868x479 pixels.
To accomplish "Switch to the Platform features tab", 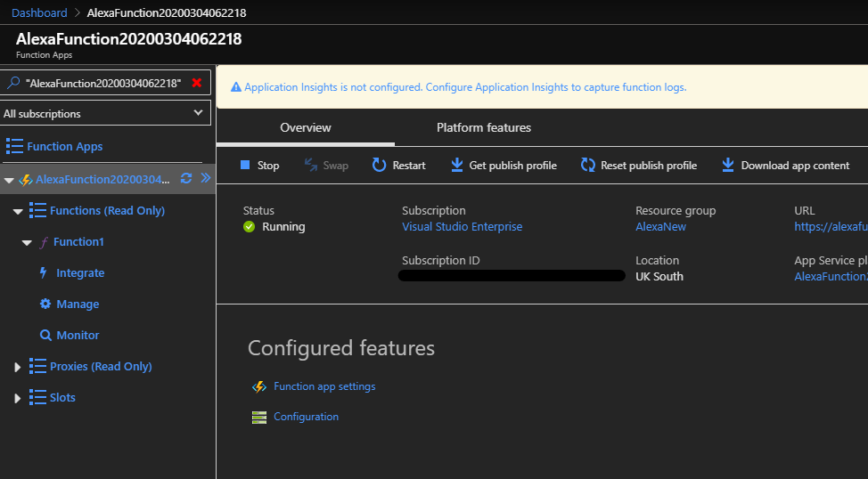I will pos(484,128).
